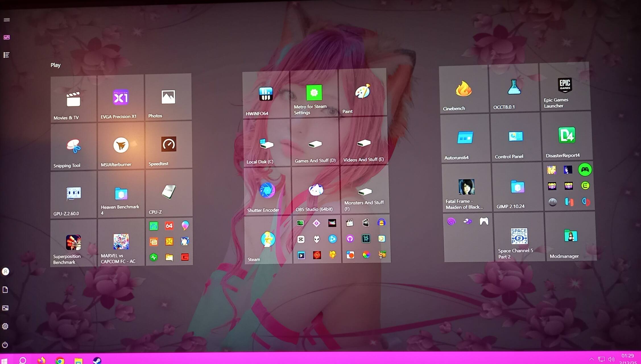Launch CPU-Z
This screenshot has height=364, width=641.
(x=169, y=193)
